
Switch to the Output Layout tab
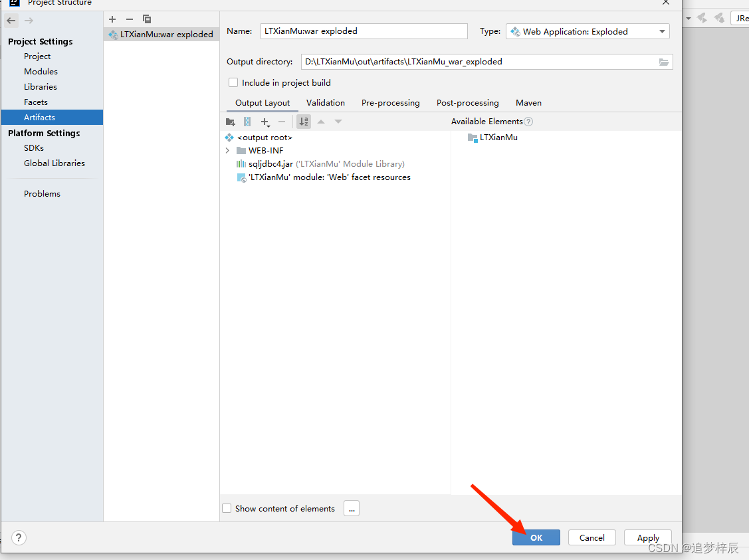coord(263,103)
